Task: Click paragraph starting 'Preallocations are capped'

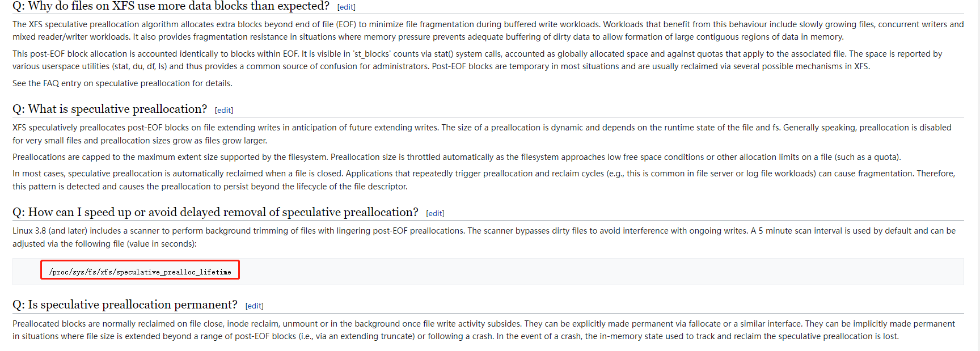Action: [457, 157]
